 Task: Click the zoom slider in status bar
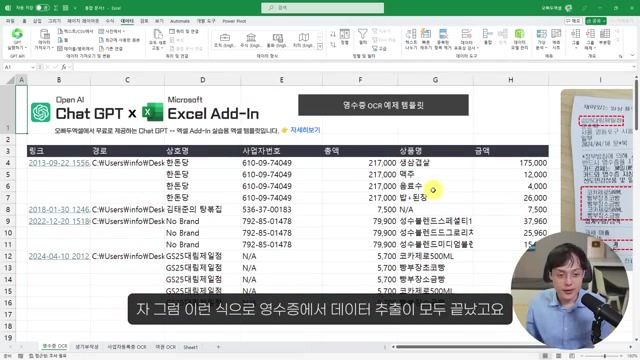pos(604,356)
